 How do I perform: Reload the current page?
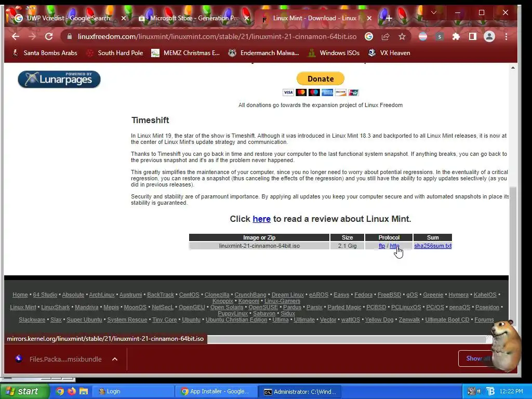49,37
